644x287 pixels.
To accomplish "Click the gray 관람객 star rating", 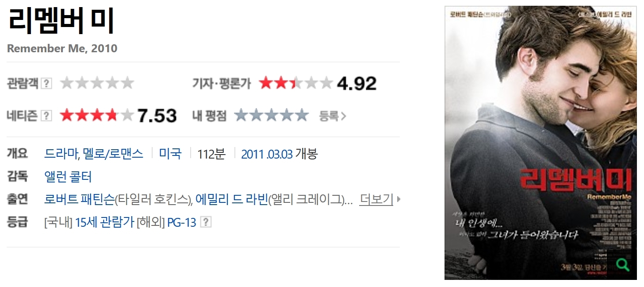I will click(97, 83).
